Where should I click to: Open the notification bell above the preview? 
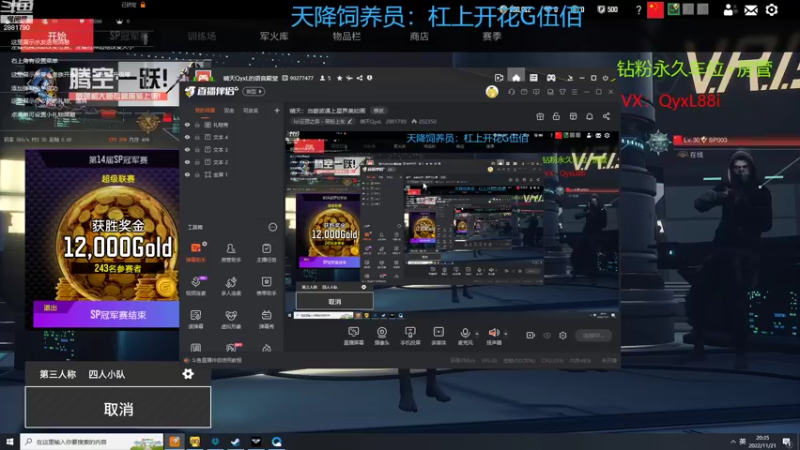tap(589, 116)
